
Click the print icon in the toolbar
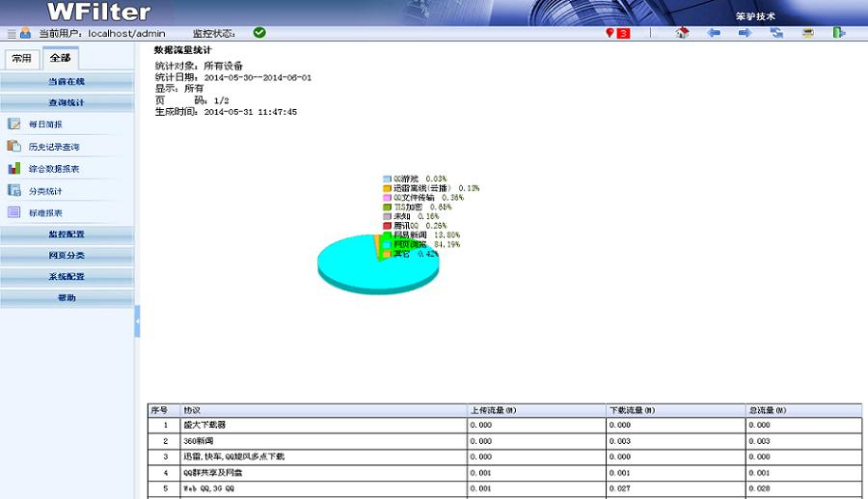pos(808,33)
